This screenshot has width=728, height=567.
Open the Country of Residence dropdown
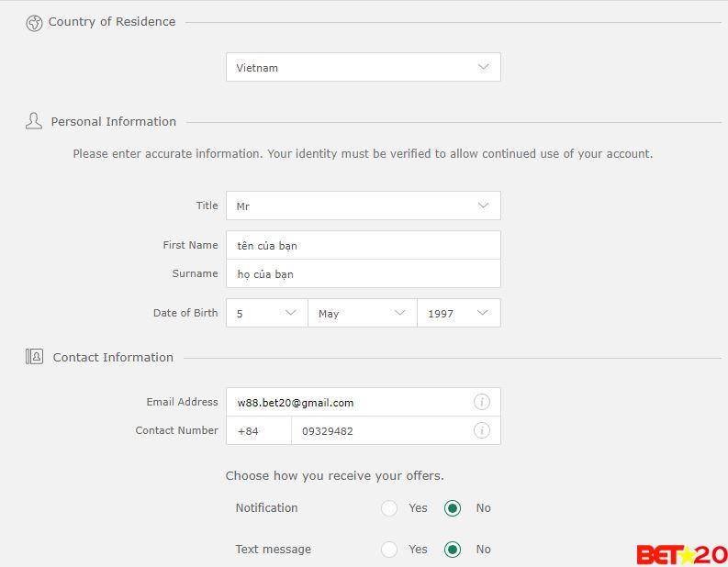(x=363, y=67)
